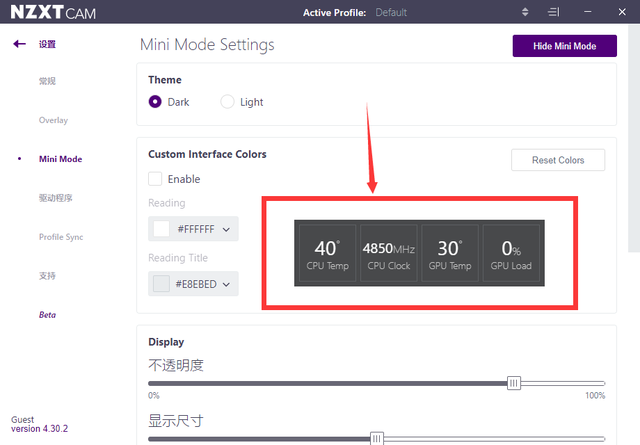Open the 支持 settings section
640x445 pixels.
point(47,276)
